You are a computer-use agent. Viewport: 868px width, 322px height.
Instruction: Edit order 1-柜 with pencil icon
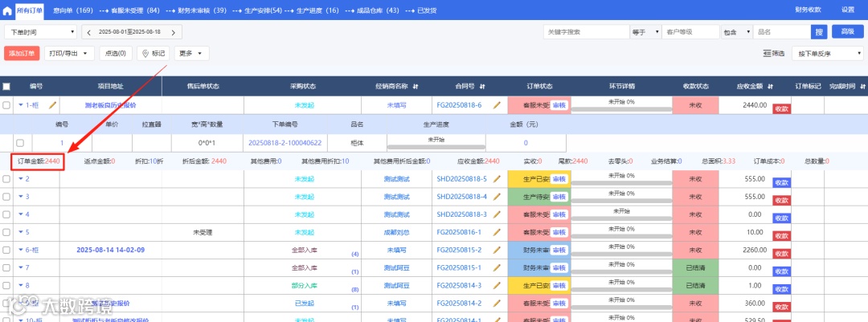coord(53,104)
